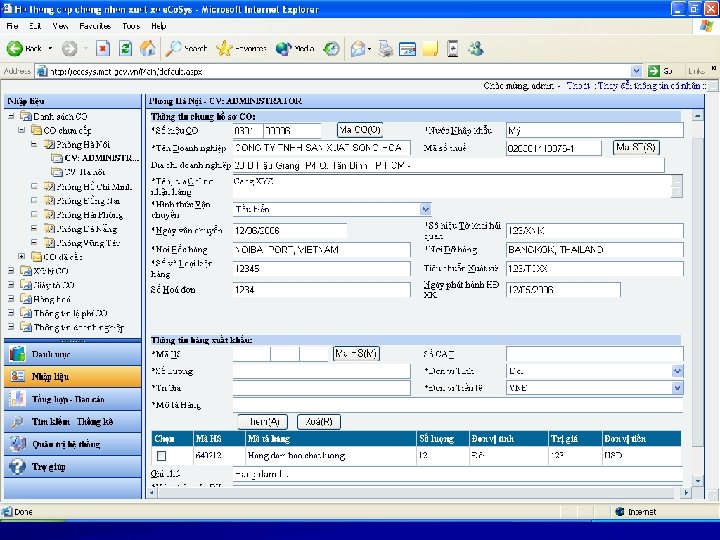Expand the CO đã cấp tree node
This screenshot has height=540, width=720.
point(23,256)
